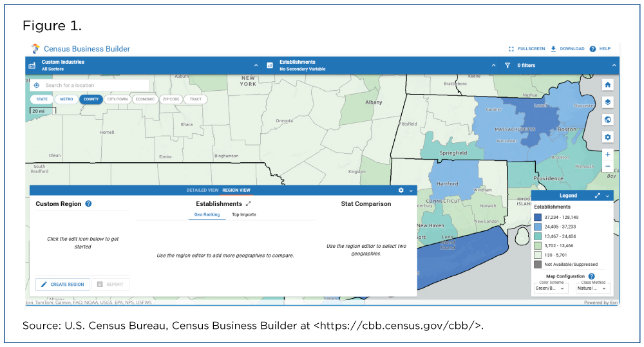Select METRO geography level

pos(66,99)
